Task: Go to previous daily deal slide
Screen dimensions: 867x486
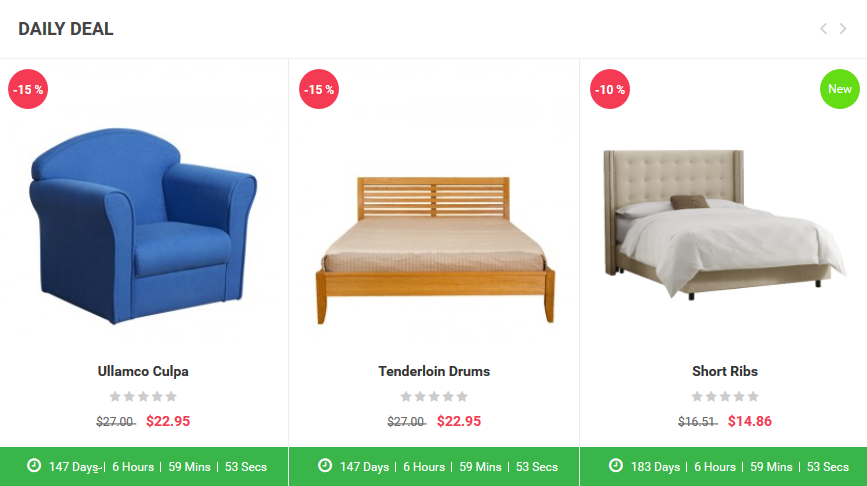Action: point(823,29)
